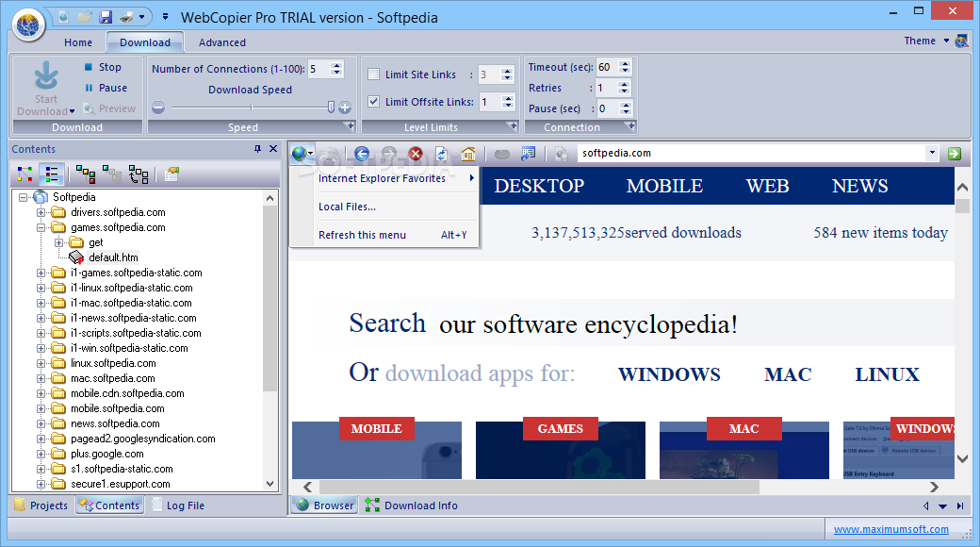Open Internet Explorer Favorites submenu

[x=384, y=178]
